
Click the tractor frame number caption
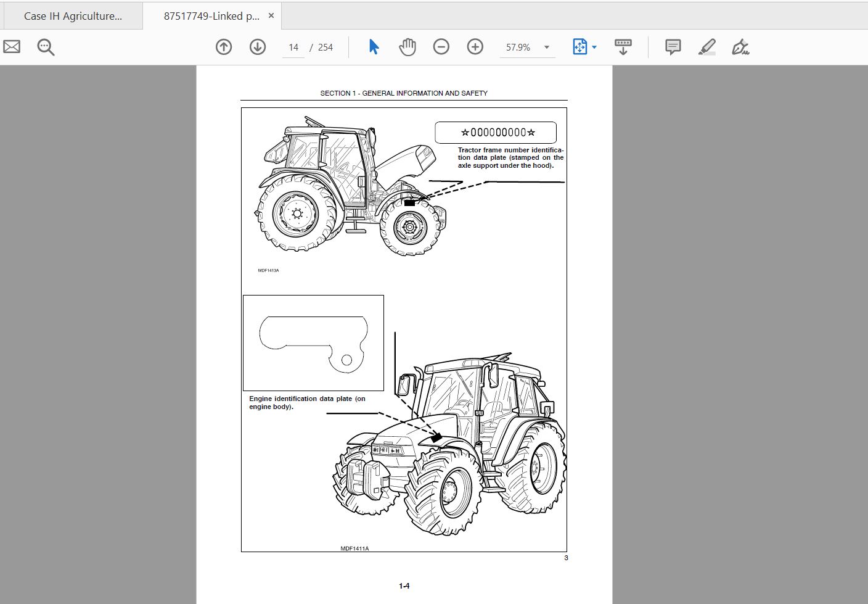tap(510, 158)
